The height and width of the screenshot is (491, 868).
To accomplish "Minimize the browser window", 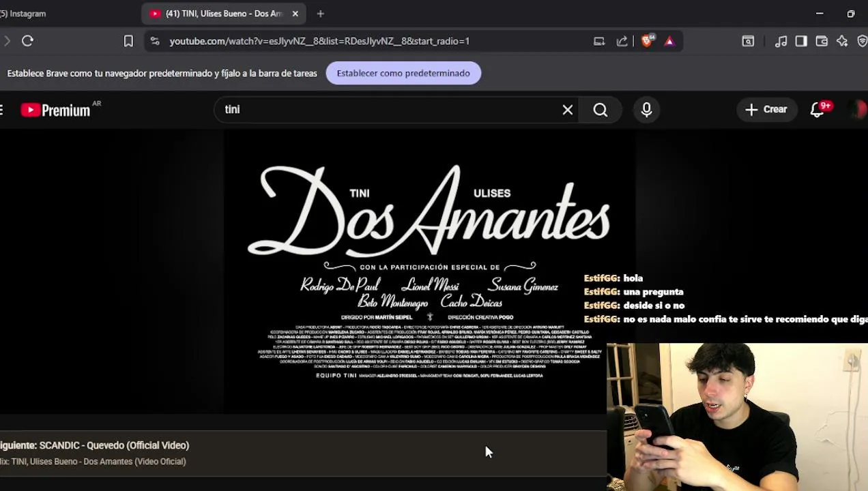I will (820, 14).
